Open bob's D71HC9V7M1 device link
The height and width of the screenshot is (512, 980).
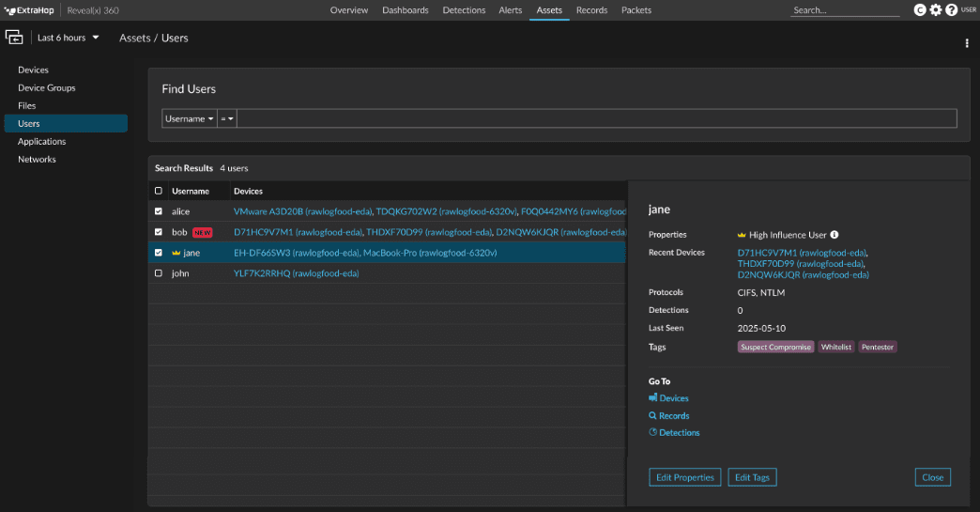299,232
